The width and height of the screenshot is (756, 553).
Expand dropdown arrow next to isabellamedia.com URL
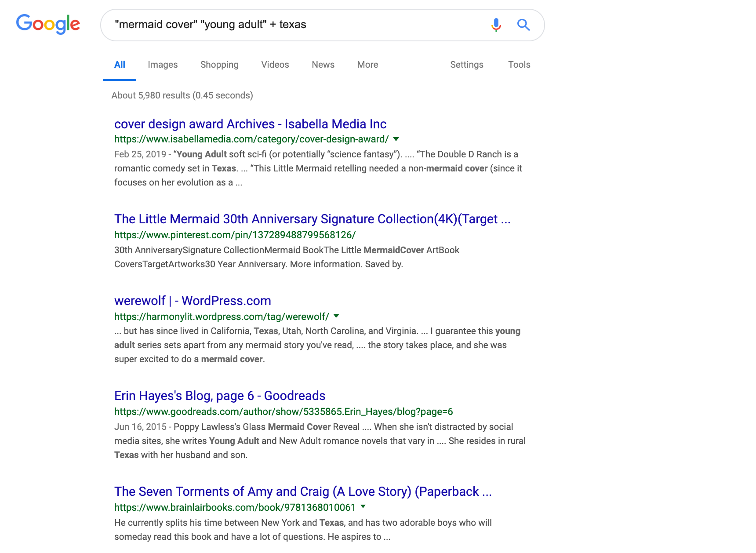pyautogui.click(x=396, y=139)
